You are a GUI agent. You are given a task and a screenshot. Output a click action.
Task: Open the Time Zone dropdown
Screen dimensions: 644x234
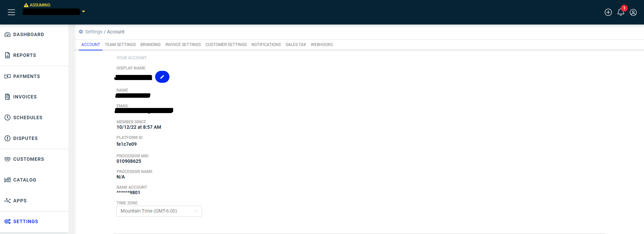pos(159,211)
